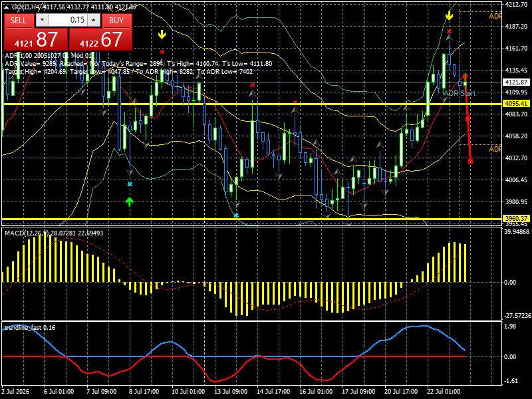Image resolution: width=532 pixels, height=399 pixels.
Task: Click the trendline_fast 0.16 indicator label
Action: [x=30, y=328]
